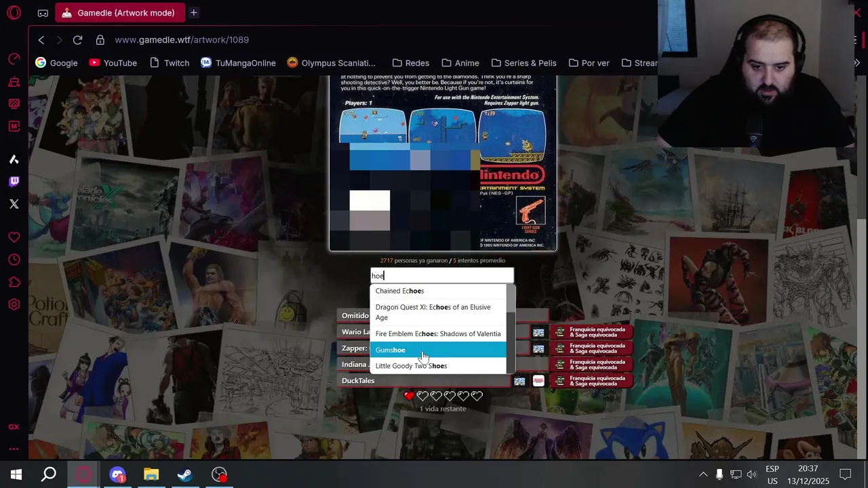
Task: Open the sidebar icon below GX Control
Action: (x=14, y=82)
